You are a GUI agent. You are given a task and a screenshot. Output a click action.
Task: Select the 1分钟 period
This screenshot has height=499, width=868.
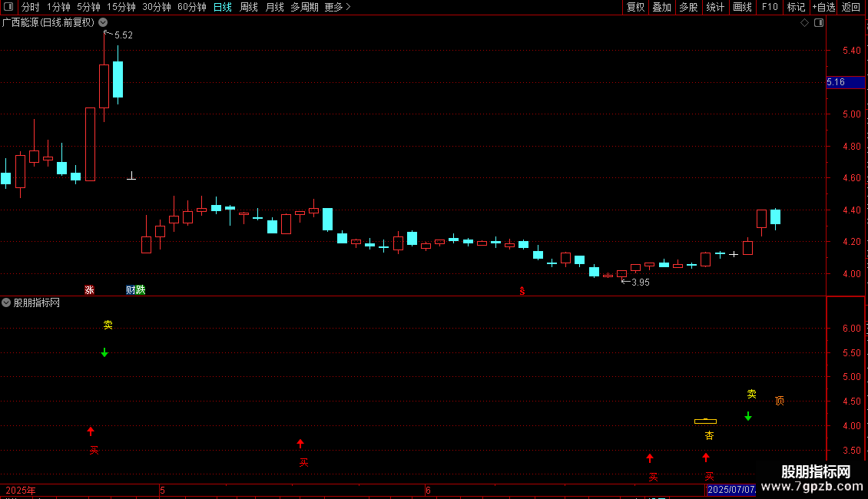(x=58, y=7)
